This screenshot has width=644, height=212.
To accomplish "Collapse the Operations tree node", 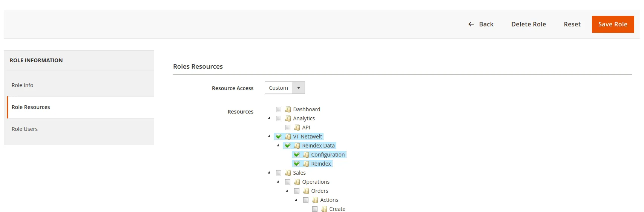I will tap(278, 182).
